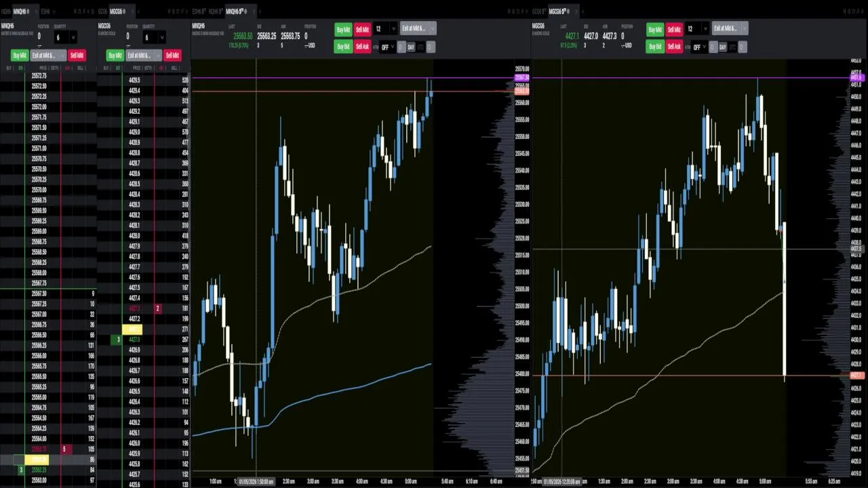Select the ESH6 tab in first DOM panel
Viewport: 868px width, 488px height.
tap(45, 12)
